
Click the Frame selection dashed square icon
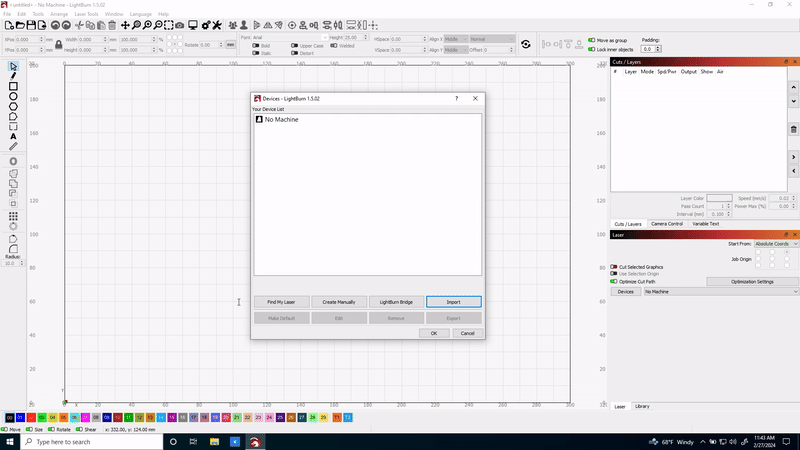tap(169, 25)
